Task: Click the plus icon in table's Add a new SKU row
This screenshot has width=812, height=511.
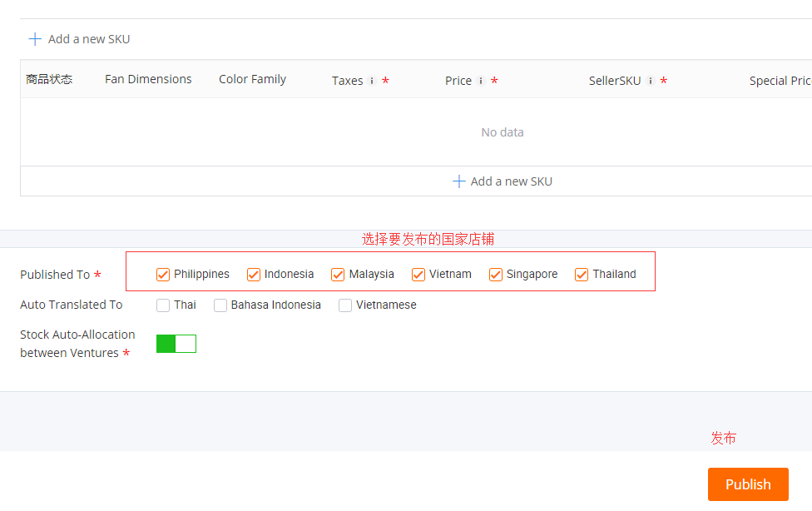Action: [458, 181]
